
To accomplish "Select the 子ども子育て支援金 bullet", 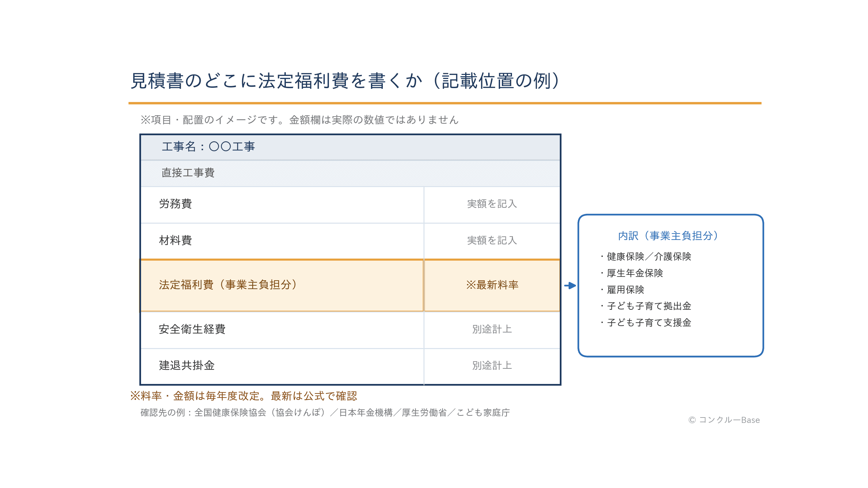I will point(646,323).
